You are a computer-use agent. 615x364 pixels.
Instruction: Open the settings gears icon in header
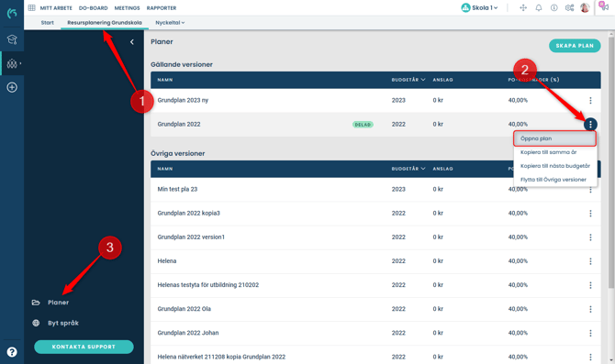point(569,8)
